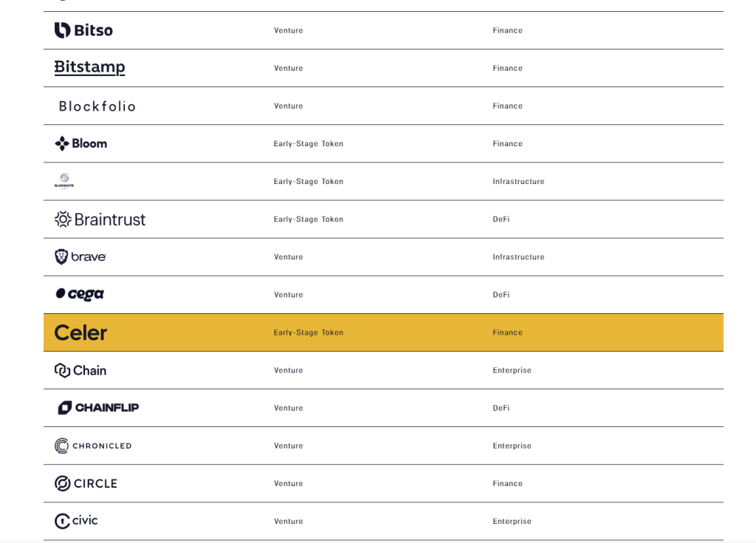Select Infrastructure category in the Brave row
The height and width of the screenshot is (543, 756).
click(518, 257)
